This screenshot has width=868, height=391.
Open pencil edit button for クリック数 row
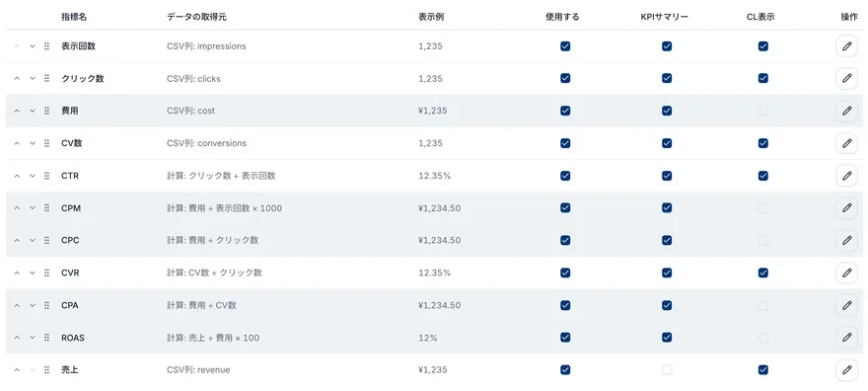pos(846,79)
